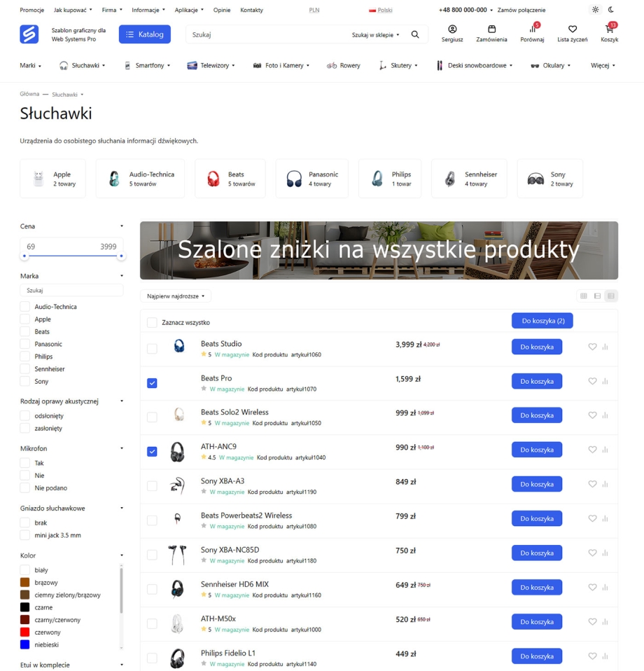Screen dimensions: 644x671
Task: Open the product comparison (Porównaj) icon
Action: tap(532, 29)
